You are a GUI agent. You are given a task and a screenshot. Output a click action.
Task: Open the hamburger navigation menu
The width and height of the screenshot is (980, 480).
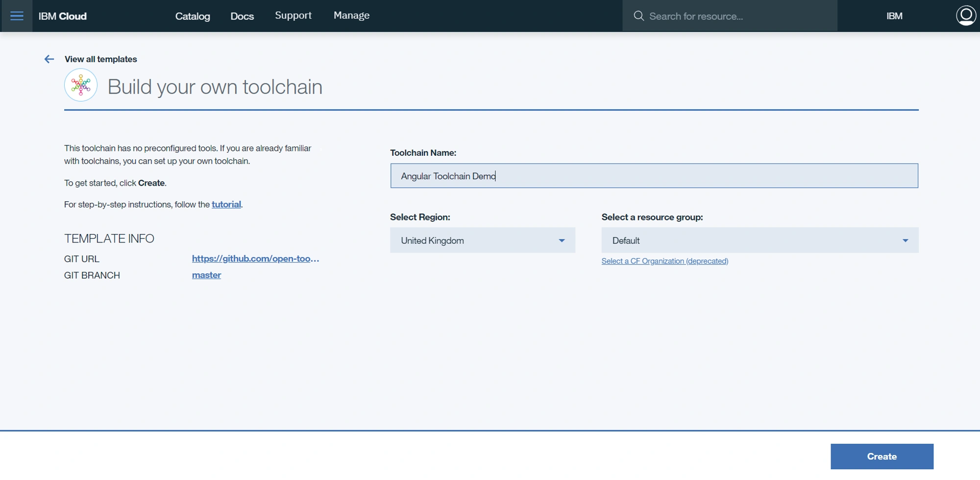tap(17, 16)
